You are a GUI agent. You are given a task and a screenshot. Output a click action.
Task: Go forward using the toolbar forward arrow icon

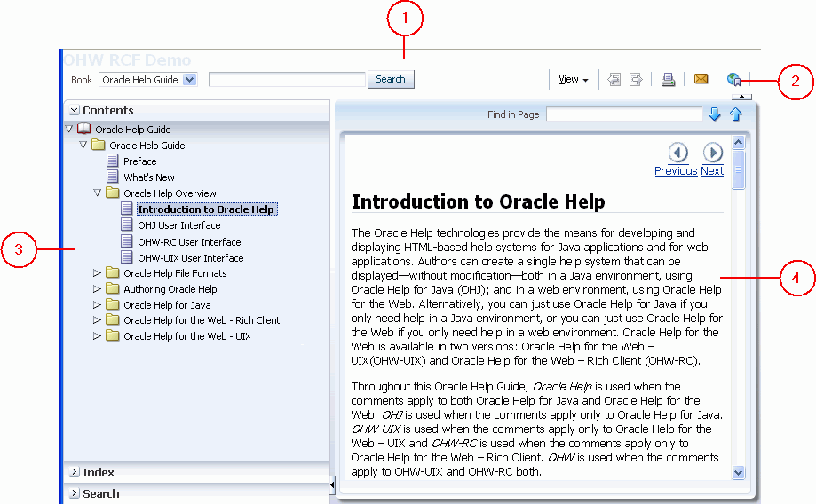click(x=636, y=80)
